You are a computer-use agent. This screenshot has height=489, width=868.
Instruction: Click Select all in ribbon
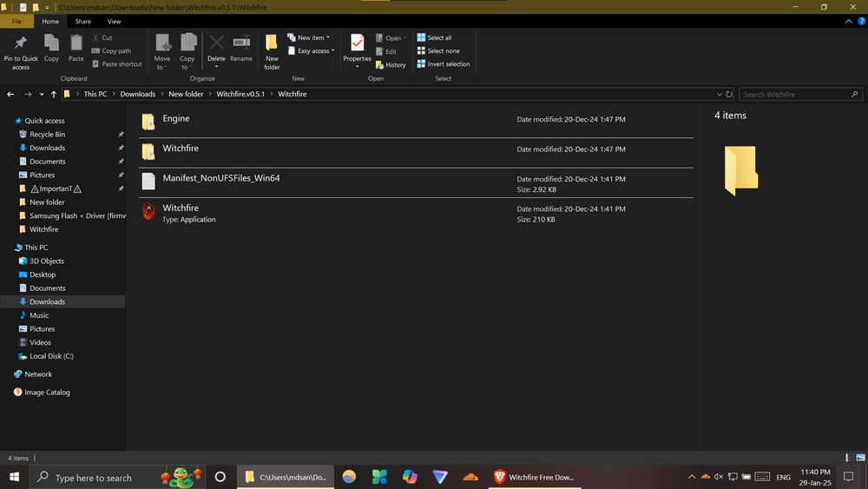pos(434,37)
